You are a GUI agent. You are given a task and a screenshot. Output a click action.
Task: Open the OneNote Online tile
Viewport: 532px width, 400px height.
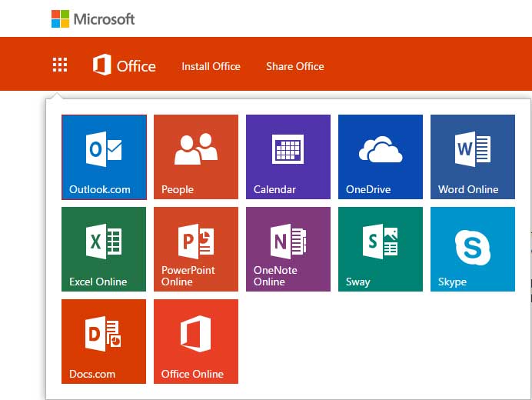click(x=288, y=249)
